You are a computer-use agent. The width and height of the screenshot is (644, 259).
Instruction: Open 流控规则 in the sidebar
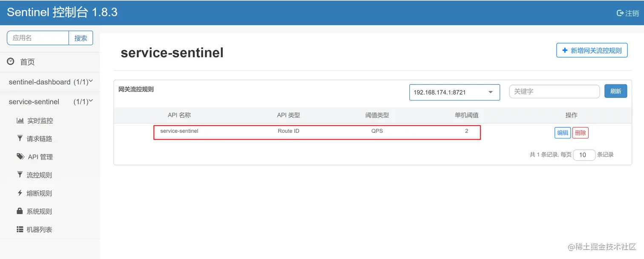click(39, 175)
